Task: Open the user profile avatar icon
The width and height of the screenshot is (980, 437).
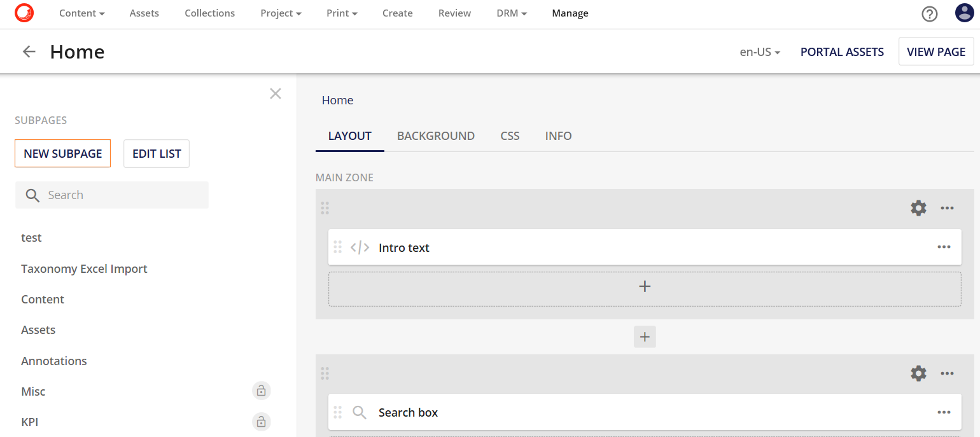Action: [965, 13]
